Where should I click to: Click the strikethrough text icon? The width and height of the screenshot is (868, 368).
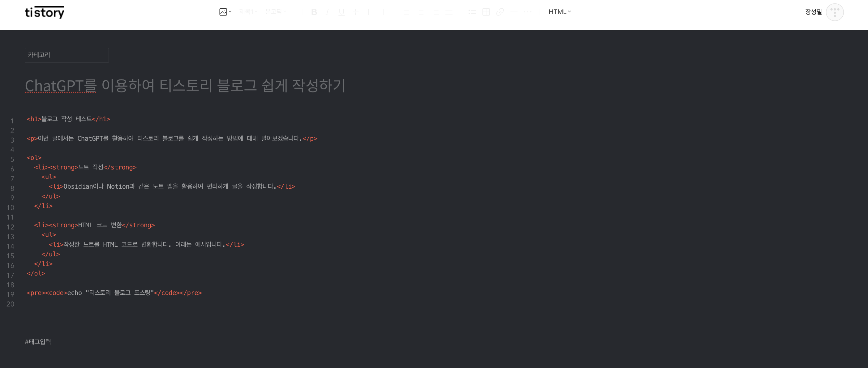pos(355,12)
